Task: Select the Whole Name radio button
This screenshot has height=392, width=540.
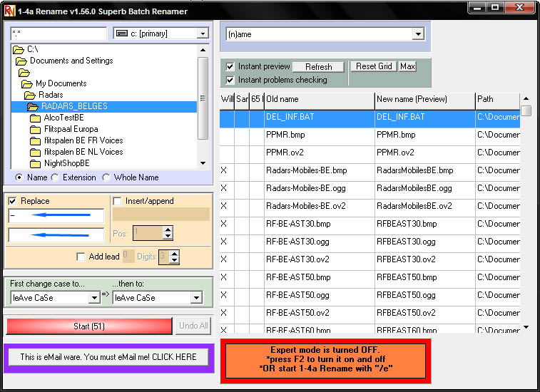Action: click(x=106, y=177)
